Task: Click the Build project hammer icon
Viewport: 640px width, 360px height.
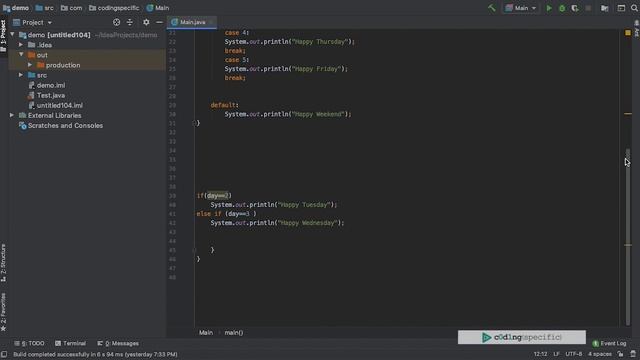Action: (x=491, y=8)
